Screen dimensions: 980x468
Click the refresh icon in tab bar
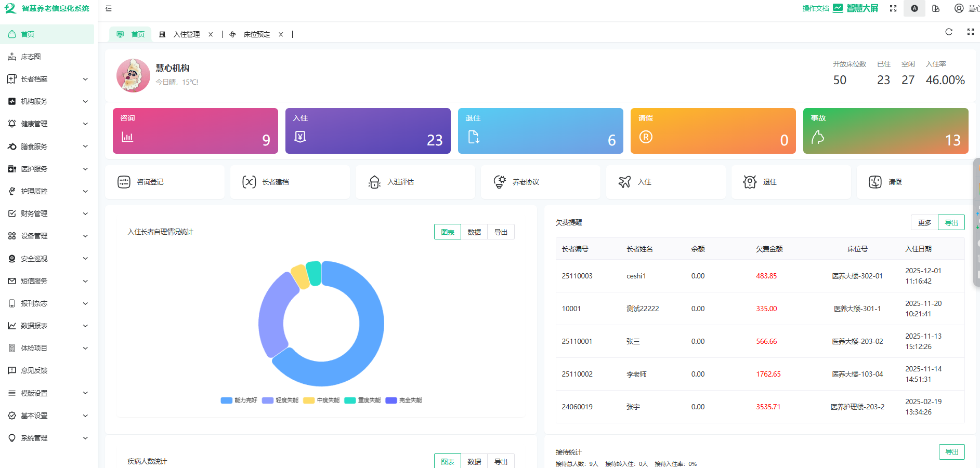point(948,32)
